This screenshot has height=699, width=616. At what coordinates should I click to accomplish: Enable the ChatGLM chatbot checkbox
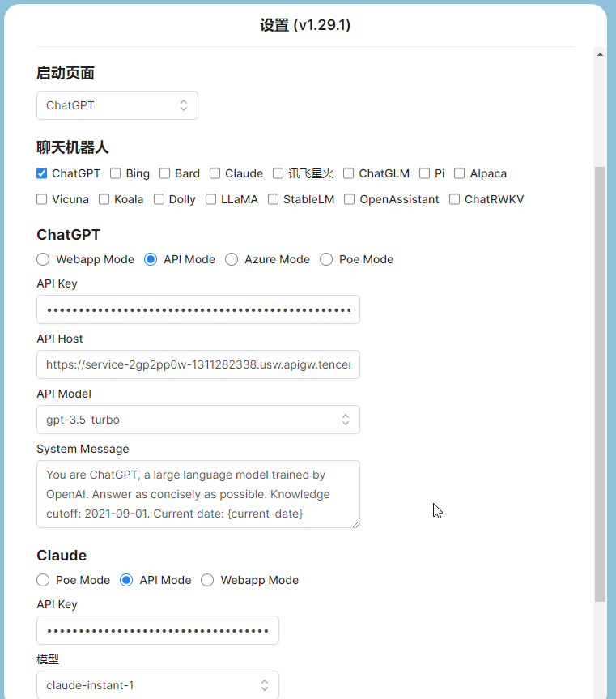coord(349,173)
